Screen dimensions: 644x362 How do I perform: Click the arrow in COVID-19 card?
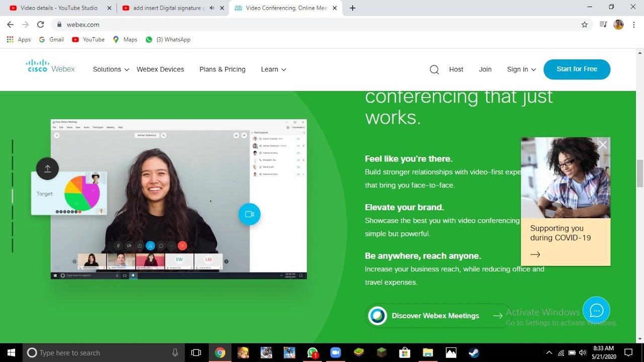coord(535,254)
